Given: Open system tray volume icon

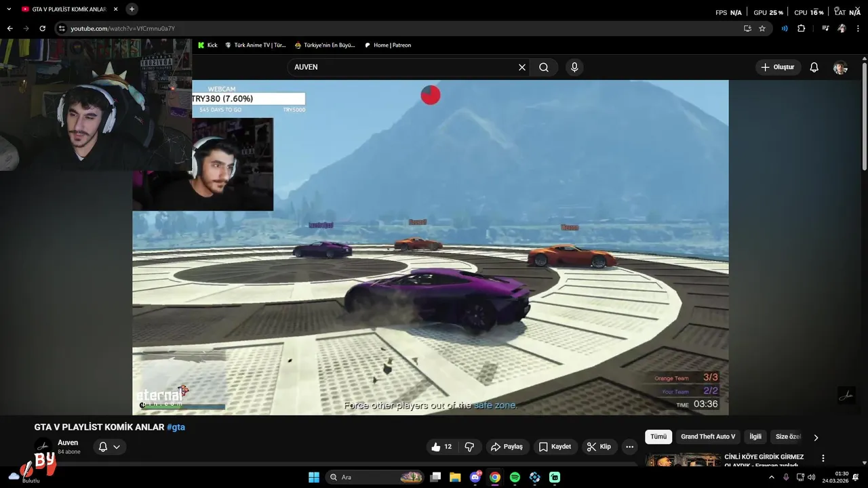Looking at the screenshot, I should pos(812,477).
